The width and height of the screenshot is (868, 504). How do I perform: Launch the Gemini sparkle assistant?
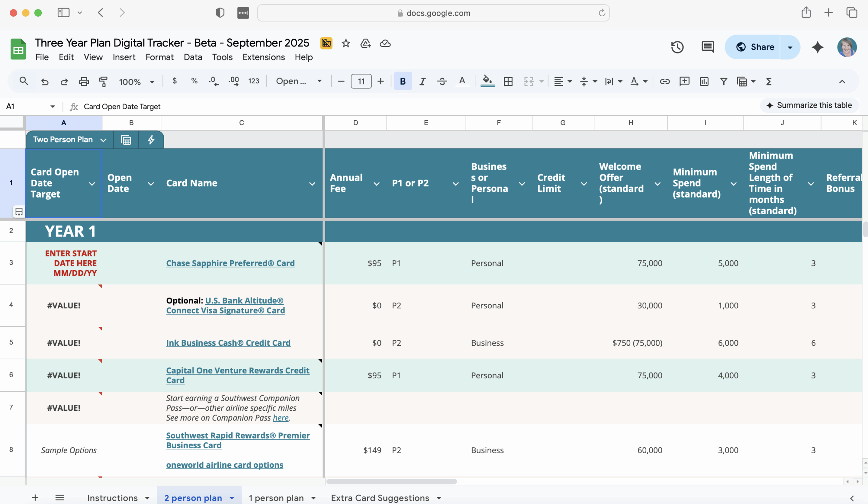click(x=817, y=47)
